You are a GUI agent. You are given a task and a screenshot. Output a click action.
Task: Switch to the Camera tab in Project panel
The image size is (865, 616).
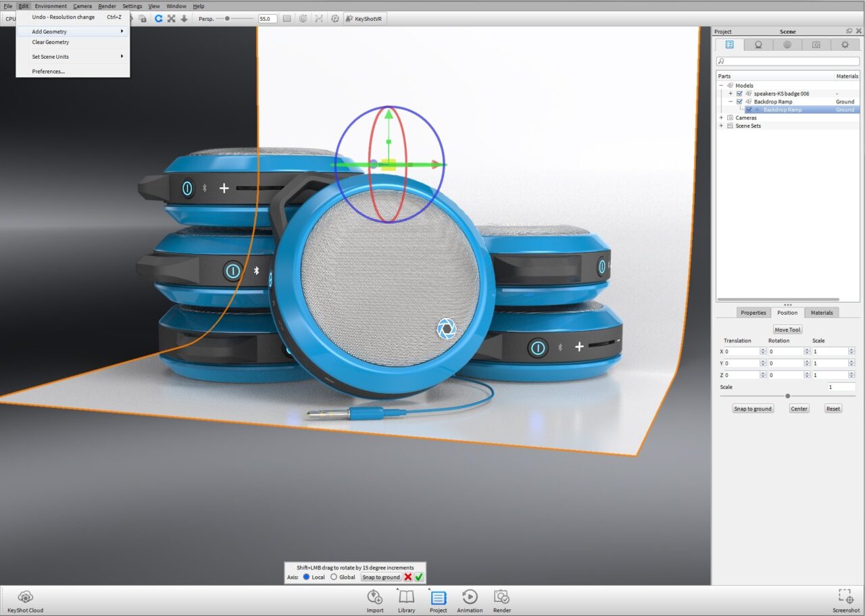(x=816, y=44)
